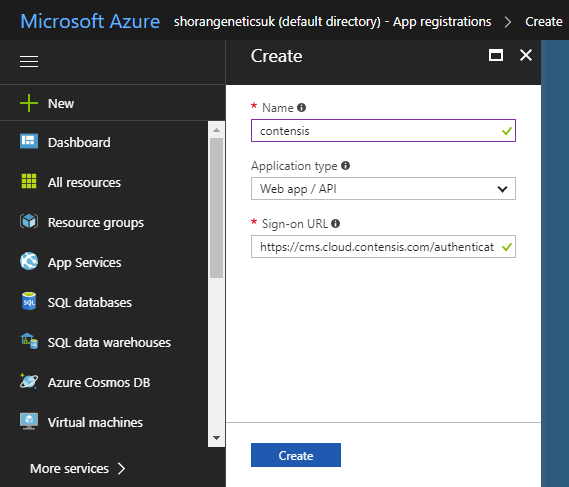Click the green plus New icon

[29, 103]
